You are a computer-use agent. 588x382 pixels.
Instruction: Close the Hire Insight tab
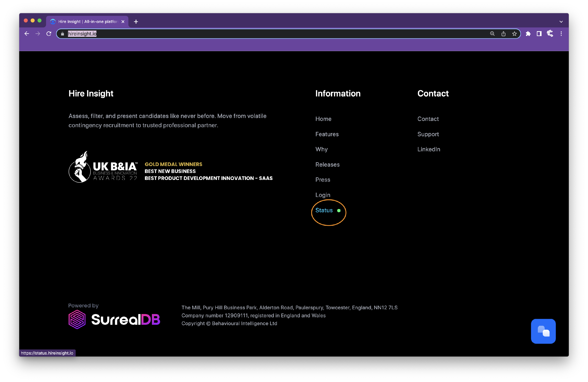(x=123, y=22)
